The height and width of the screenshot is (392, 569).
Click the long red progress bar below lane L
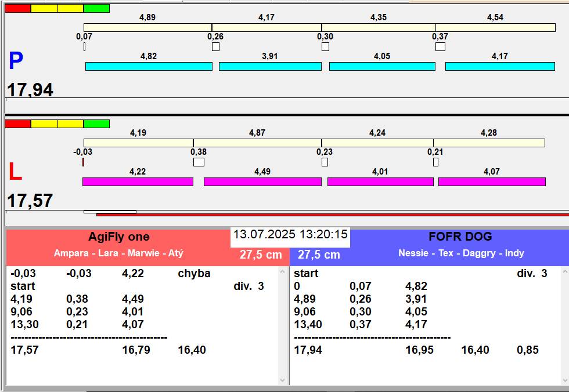coord(333,215)
